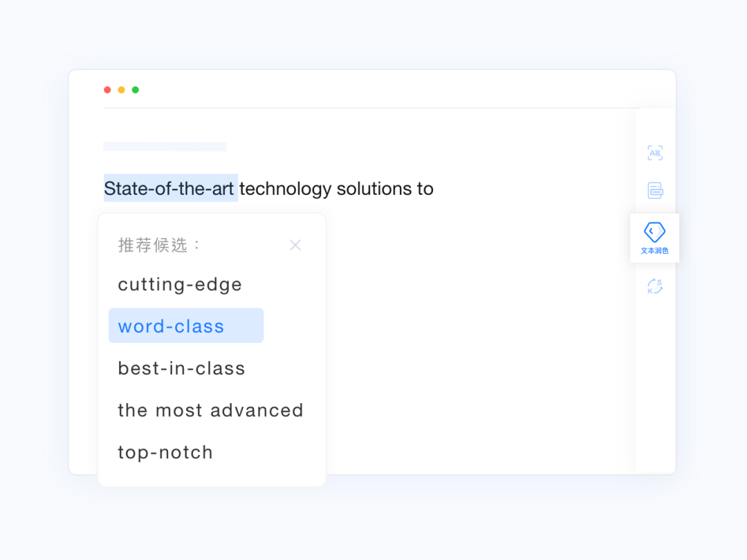The height and width of the screenshot is (560, 747).
Task: Click the document card icon in the sidebar
Action: point(654,190)
